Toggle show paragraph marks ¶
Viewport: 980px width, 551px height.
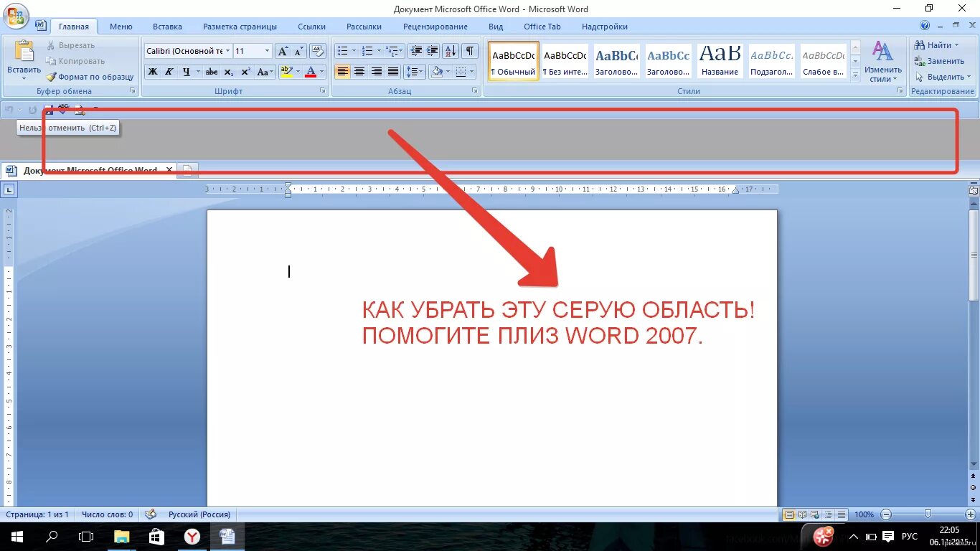click(x=470, y=51)
